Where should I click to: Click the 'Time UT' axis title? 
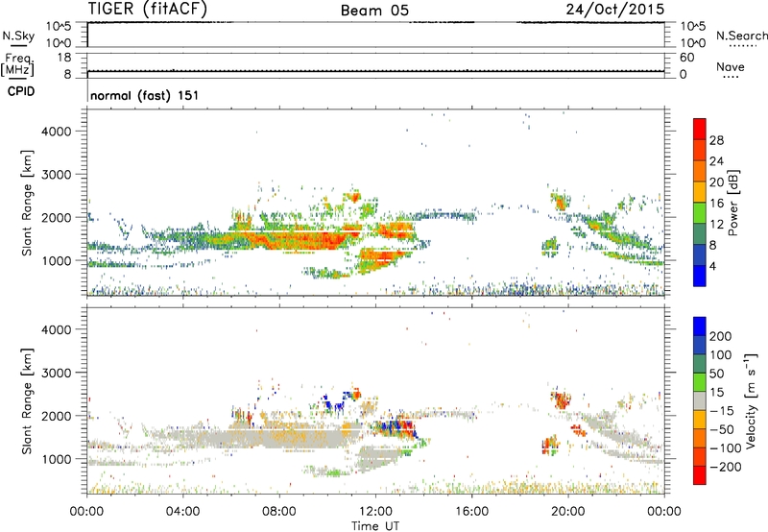(375, 525)
